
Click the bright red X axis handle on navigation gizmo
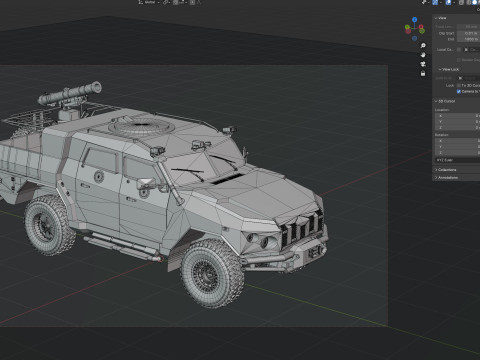421,27
